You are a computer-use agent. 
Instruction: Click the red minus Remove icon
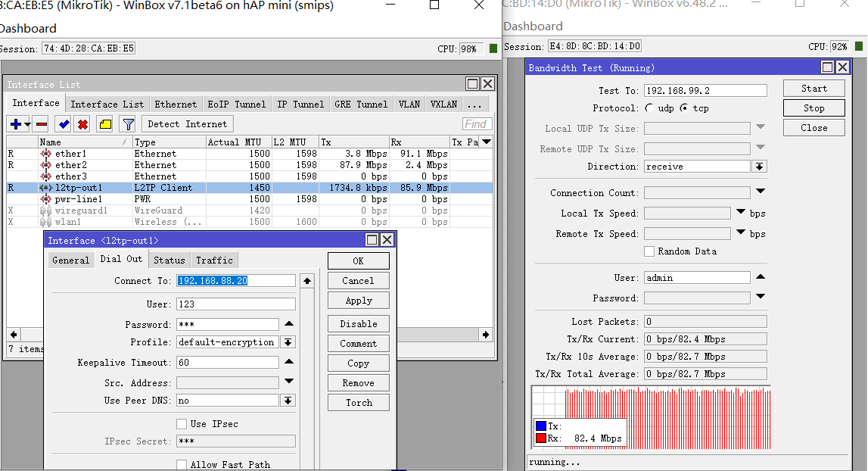tap(42, 124)
